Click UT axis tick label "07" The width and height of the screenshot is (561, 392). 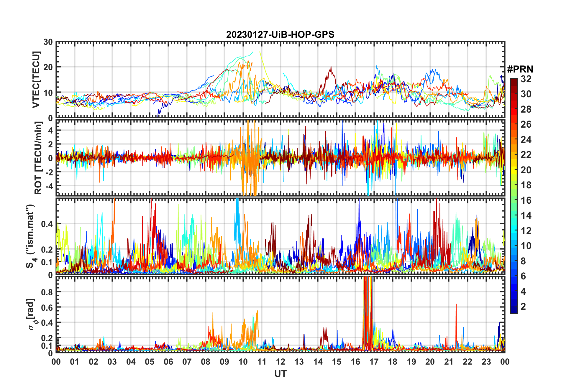187,362
